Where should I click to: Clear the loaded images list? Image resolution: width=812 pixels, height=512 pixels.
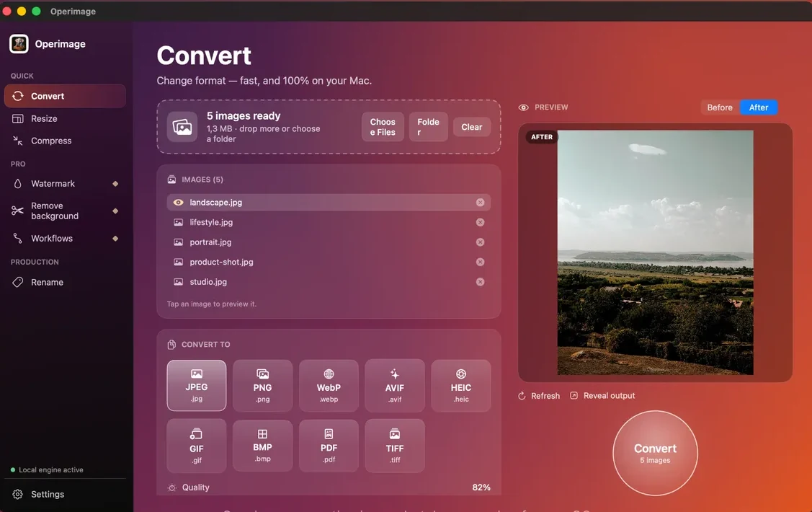click(472, 127)
